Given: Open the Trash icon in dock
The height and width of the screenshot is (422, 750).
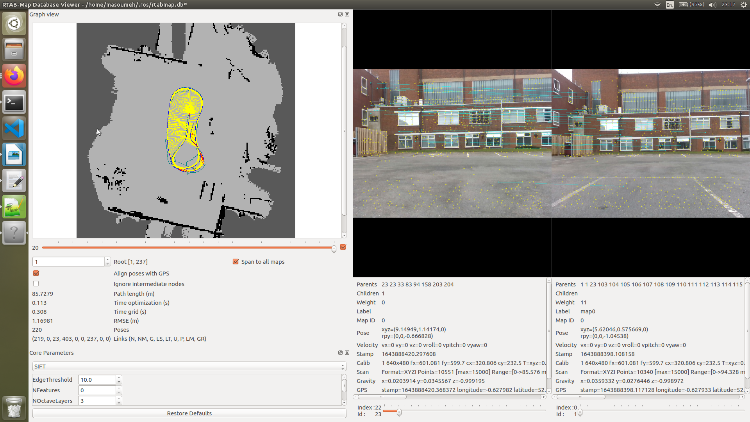Looking at the screenshot, I should click(15, 406).
